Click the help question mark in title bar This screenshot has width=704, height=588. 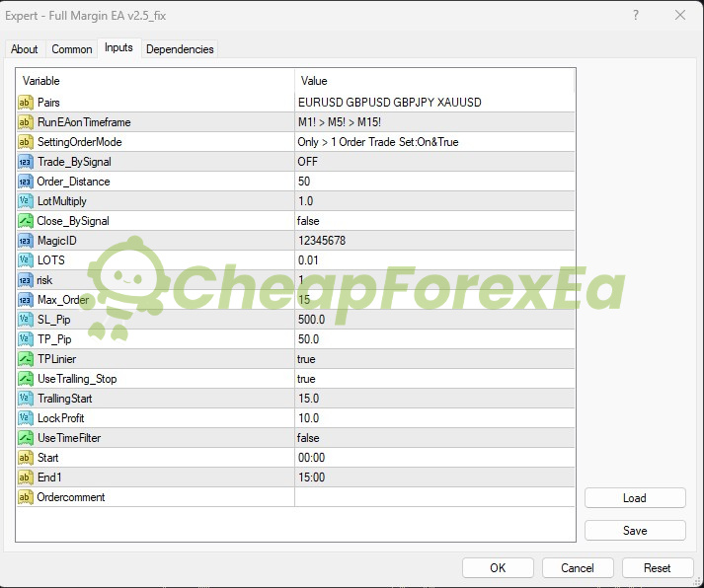[x=636, y=15]
